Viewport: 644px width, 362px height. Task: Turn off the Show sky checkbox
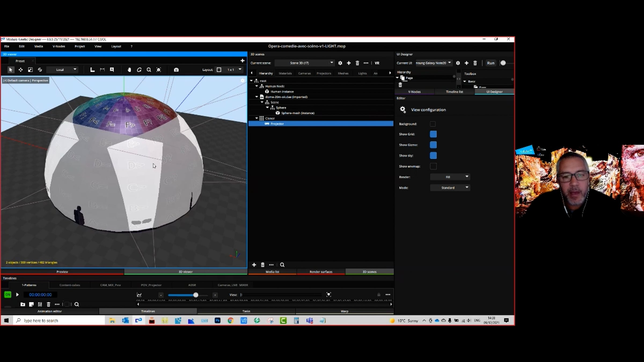pos(433,156)
